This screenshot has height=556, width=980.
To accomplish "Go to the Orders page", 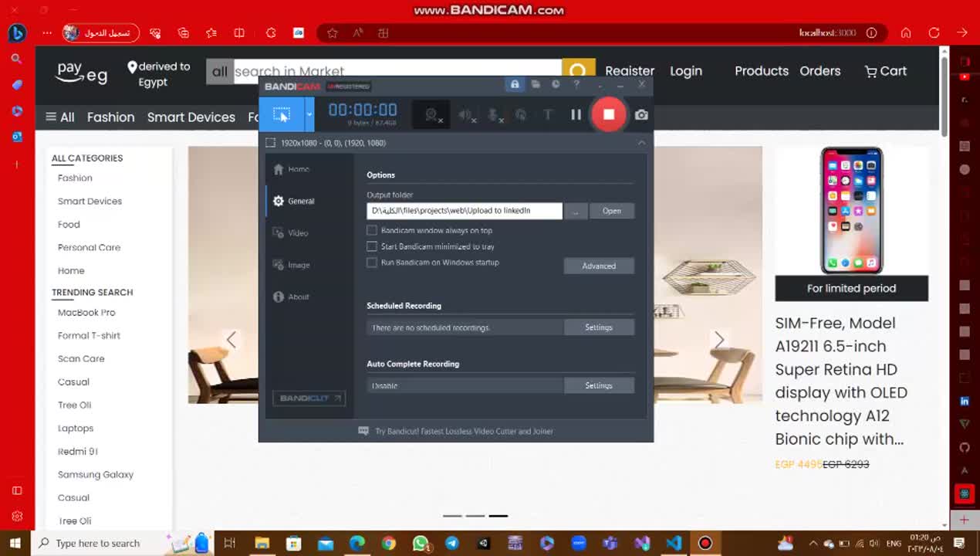I will click(820, 70).
